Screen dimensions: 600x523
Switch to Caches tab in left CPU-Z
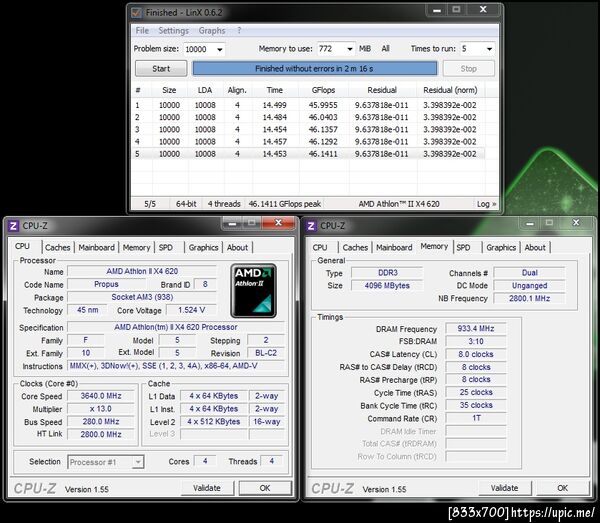57,248
